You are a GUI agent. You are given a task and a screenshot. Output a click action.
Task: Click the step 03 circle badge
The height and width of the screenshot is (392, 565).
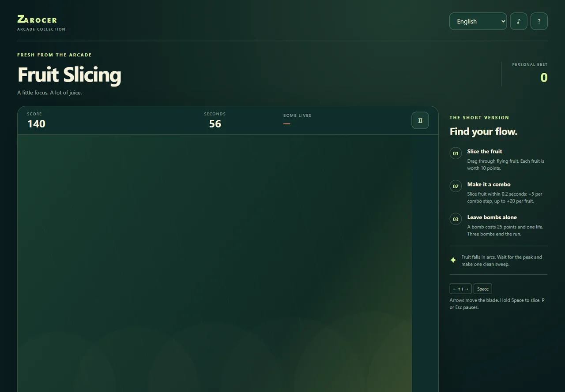pos(456,219)
